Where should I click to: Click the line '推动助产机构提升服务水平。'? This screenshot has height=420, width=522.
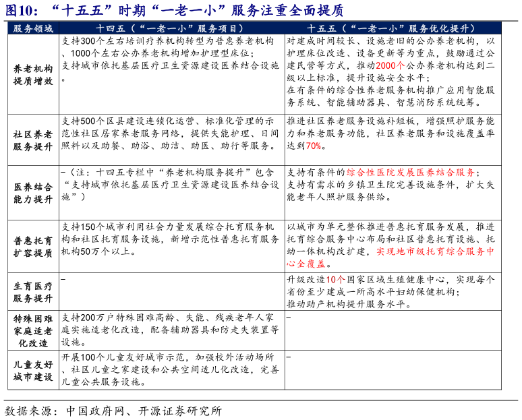tap(351, 304)
